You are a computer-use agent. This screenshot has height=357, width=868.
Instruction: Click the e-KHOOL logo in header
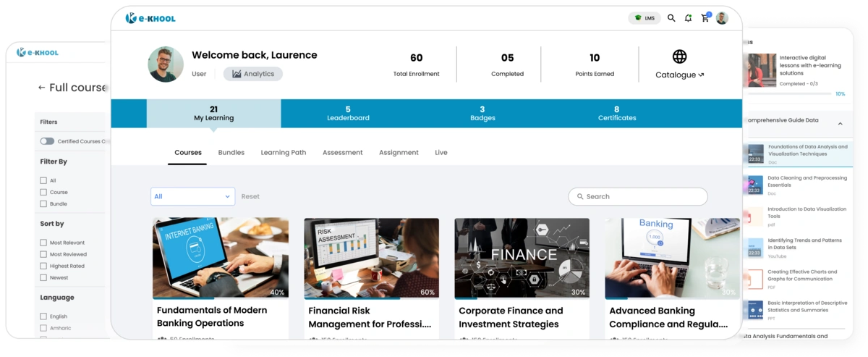pyautogui.click(x=150, y=18)
